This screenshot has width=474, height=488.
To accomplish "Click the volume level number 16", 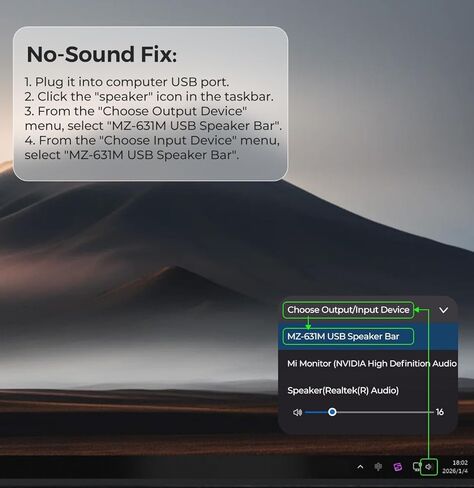I will tap(440, 412).
